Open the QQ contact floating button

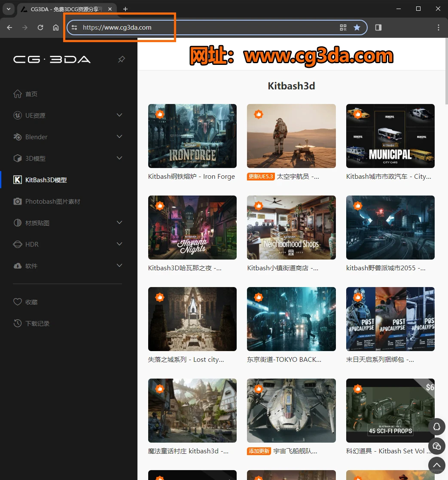coord(437,427)
